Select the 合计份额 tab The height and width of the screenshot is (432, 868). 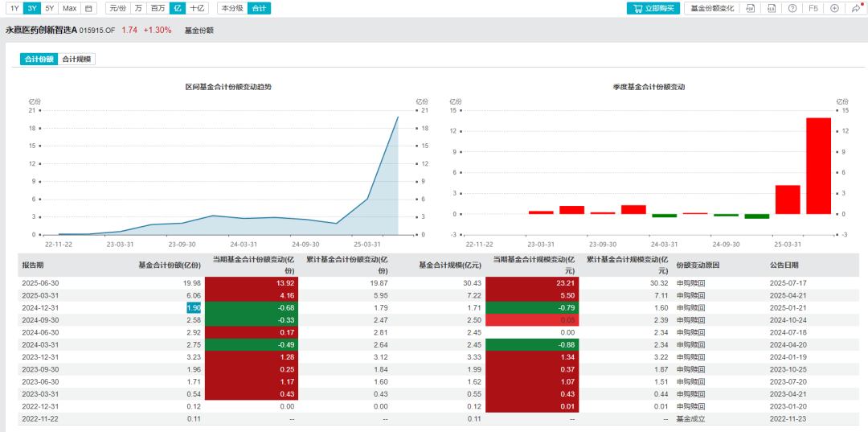(39, 60)
